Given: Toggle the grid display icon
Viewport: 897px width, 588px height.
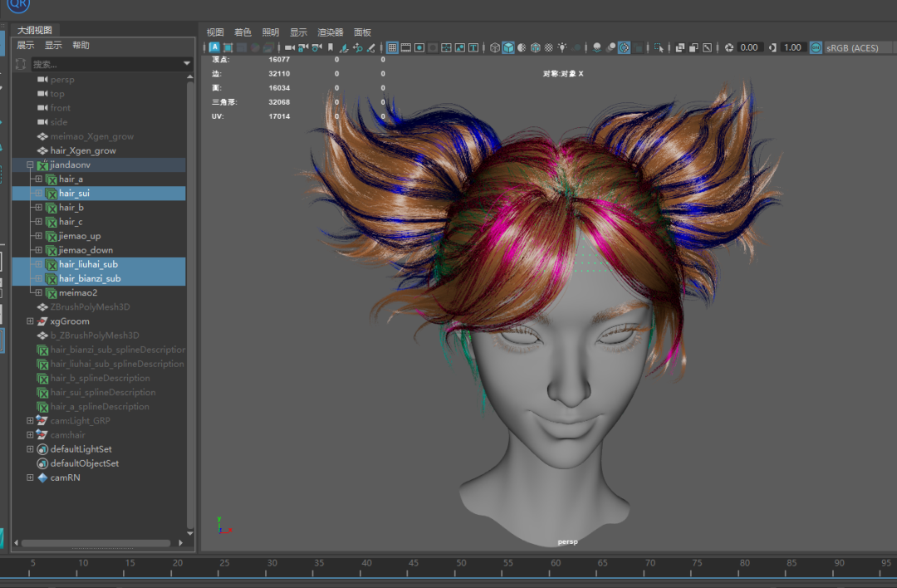Looking at the screenshot, I should coord(393,48).
